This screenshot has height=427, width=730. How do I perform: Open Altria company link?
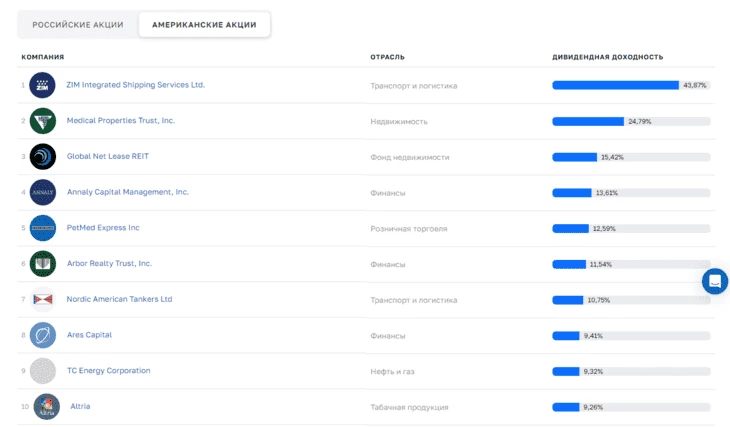tap(80, 406)
